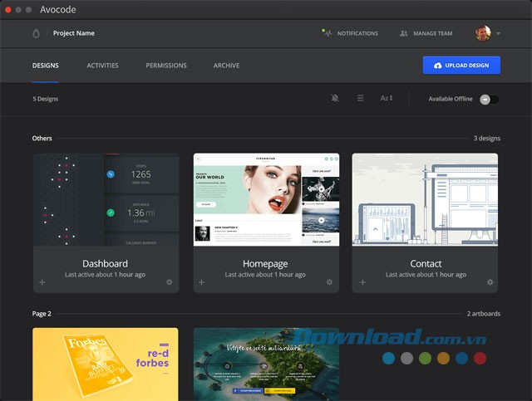The height and width of the screenshot is (401, 532).
Task: Click the user avatar photo
Action: [x=483, y=33]
